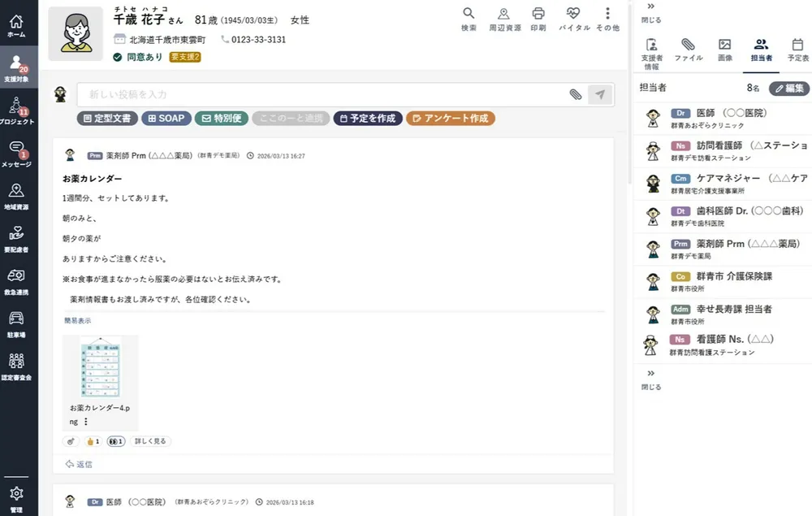Click the 編集 button for 担当者

click(789, 88)
